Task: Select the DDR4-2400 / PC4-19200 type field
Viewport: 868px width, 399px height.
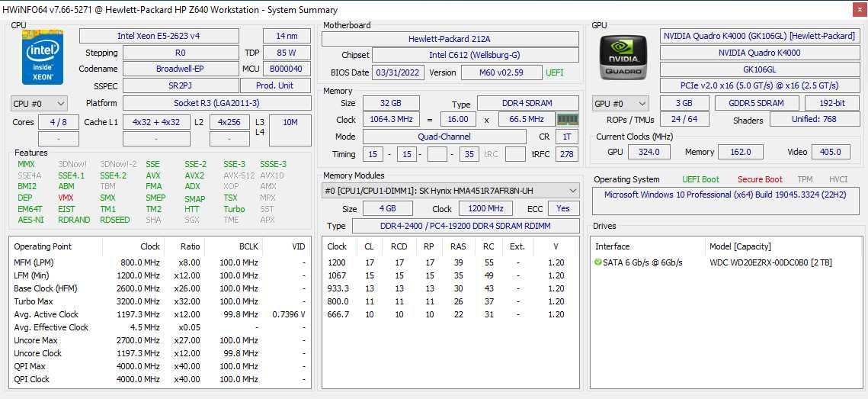Action: click(x=465, y=226)
